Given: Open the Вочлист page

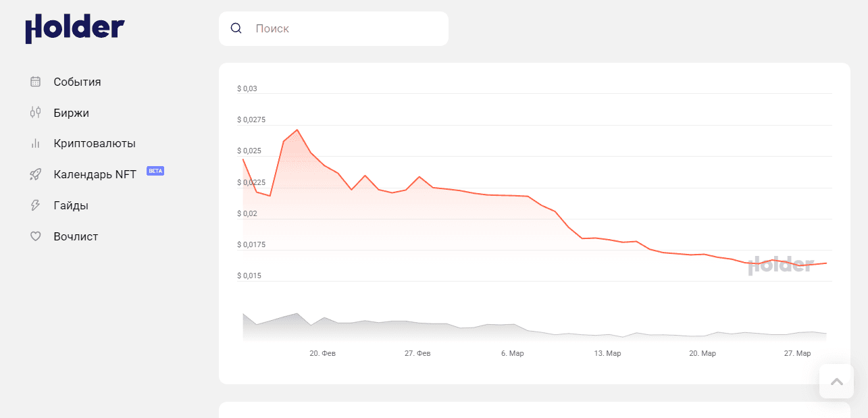Looking at the screenshot, I should (76, 236).
